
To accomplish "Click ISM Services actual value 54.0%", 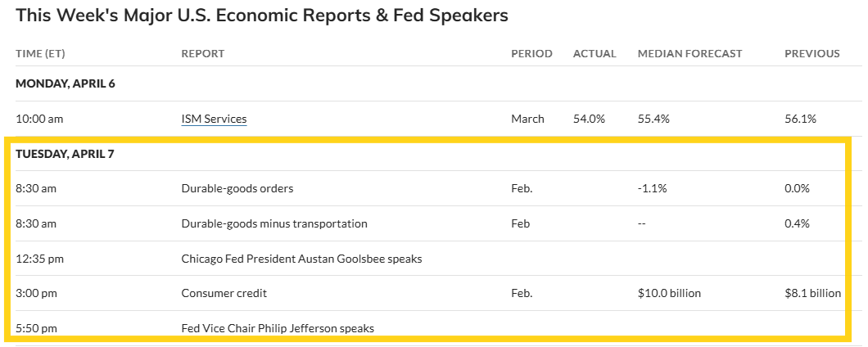I will 589,119.
